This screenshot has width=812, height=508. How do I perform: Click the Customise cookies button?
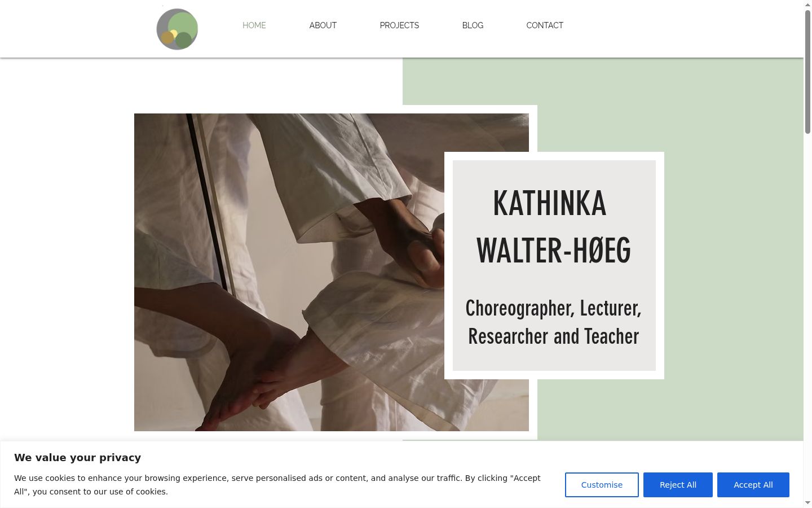tap(602, 485)
